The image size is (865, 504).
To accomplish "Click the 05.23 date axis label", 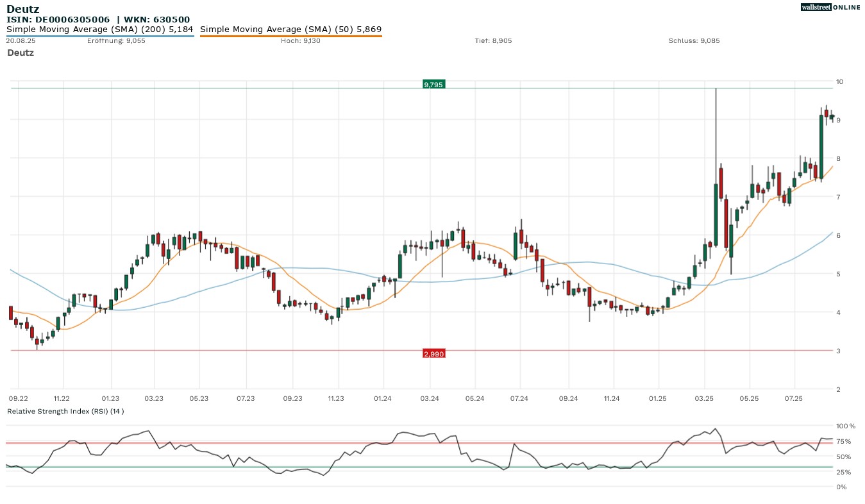I will (199, 399).
